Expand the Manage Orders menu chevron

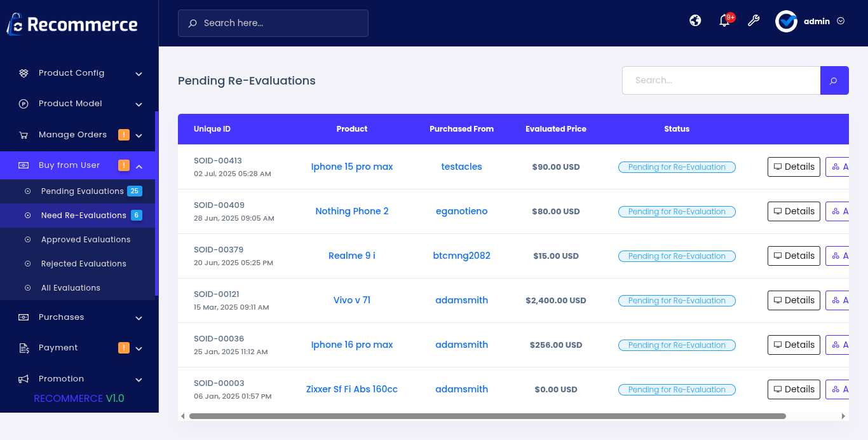(139, 135)
